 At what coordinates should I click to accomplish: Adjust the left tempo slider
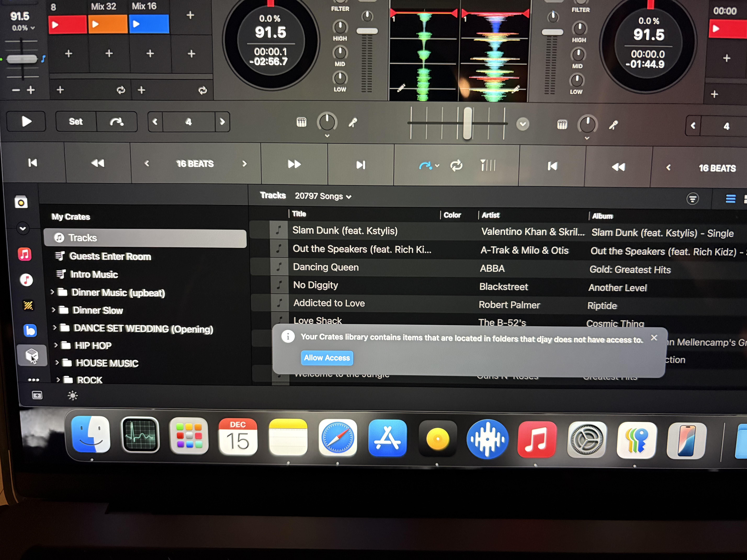pos(22,59)
